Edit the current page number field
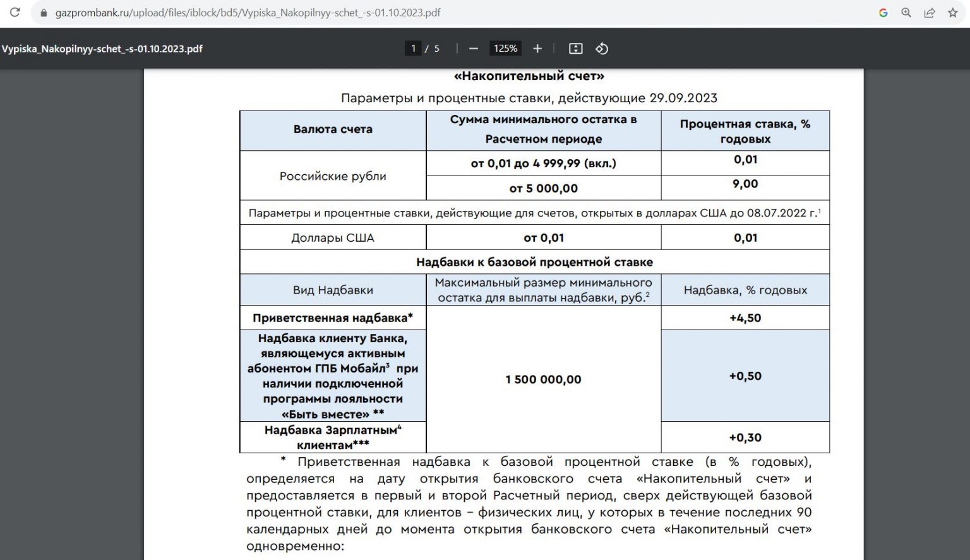 pos(413,49)
